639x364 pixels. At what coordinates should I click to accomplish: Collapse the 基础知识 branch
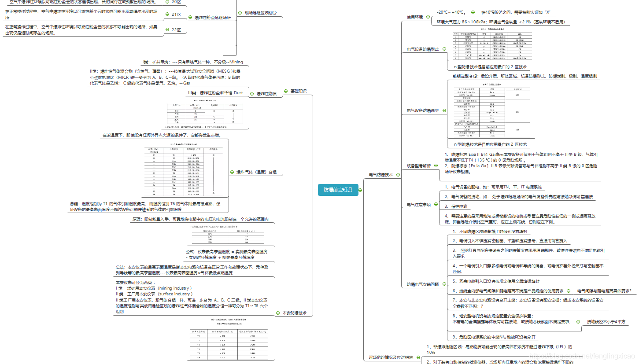click(286, 91)
